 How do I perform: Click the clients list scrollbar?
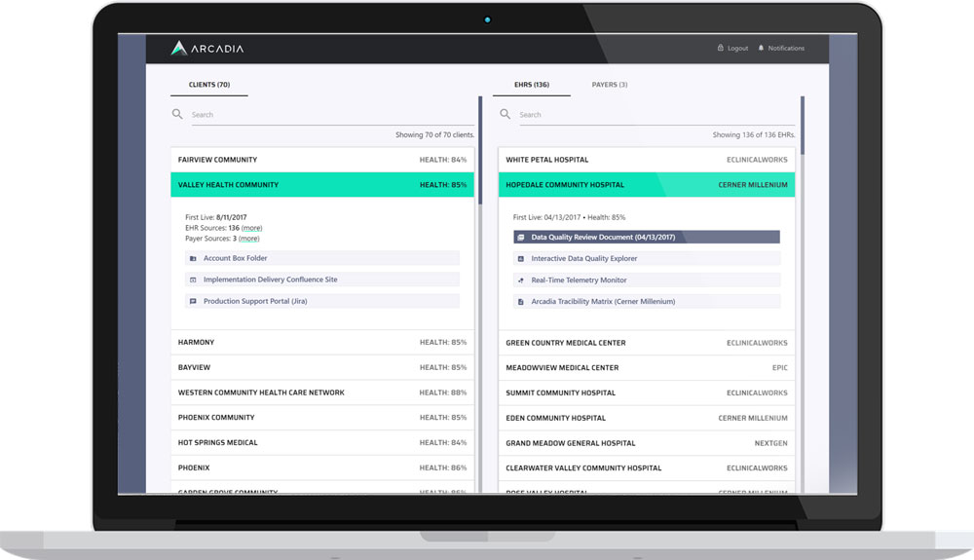point(480,150)
